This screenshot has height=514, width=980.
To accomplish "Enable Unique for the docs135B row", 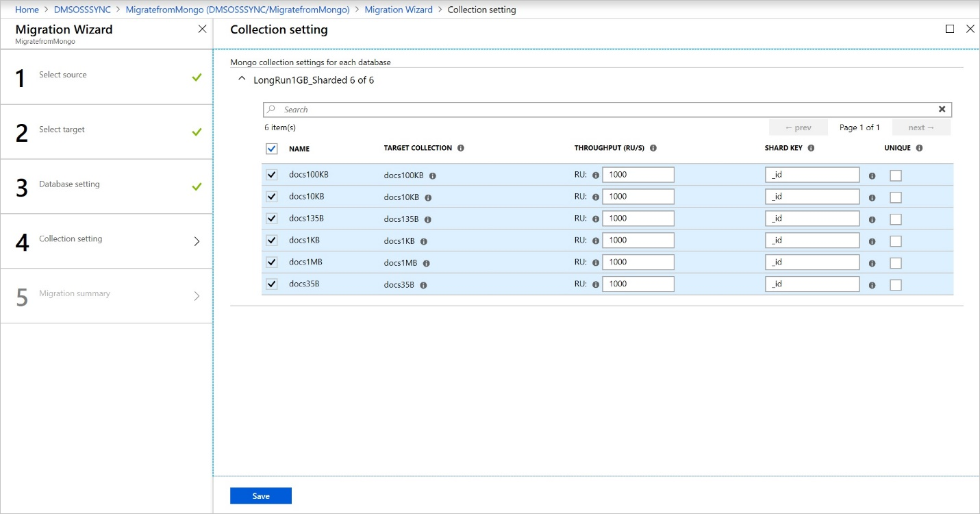I will click(896, 219).
